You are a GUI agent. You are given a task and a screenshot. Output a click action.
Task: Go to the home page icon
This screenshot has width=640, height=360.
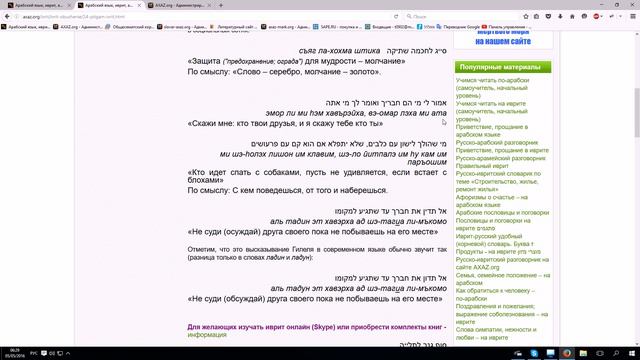pos(572,16)
